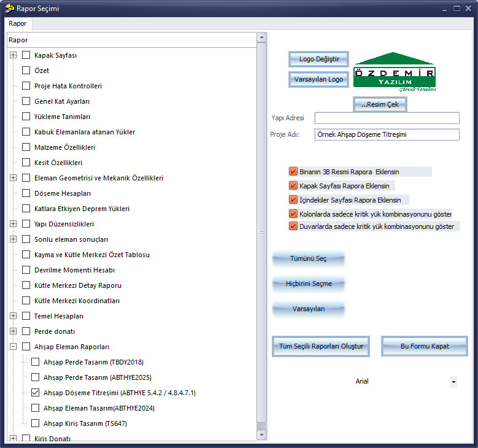Click the Rapor column header
The height and width of the screenshot is (448, 478).
pos(132,40)
